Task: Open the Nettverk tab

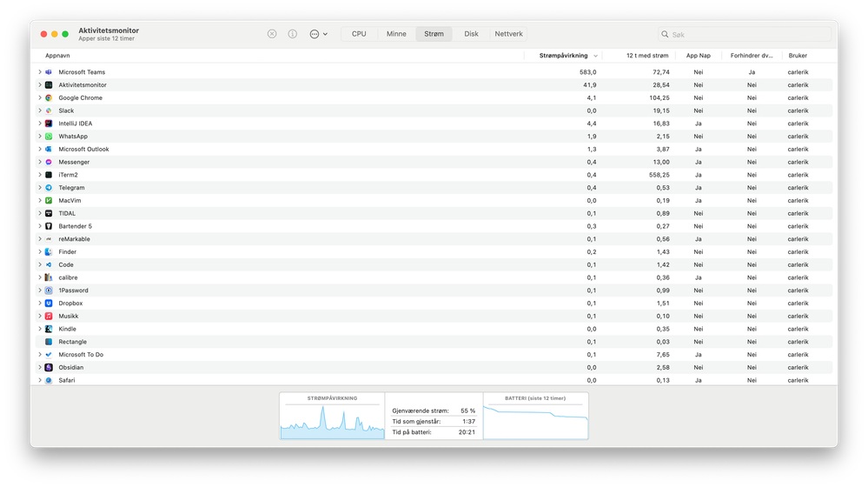Action: click(x=509, y=34)
